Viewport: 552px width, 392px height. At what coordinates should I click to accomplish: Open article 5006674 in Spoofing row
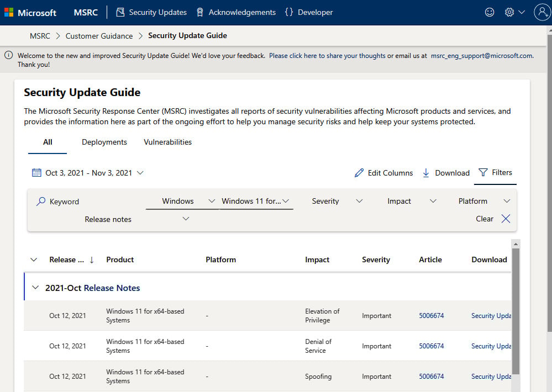pos(431,376)
